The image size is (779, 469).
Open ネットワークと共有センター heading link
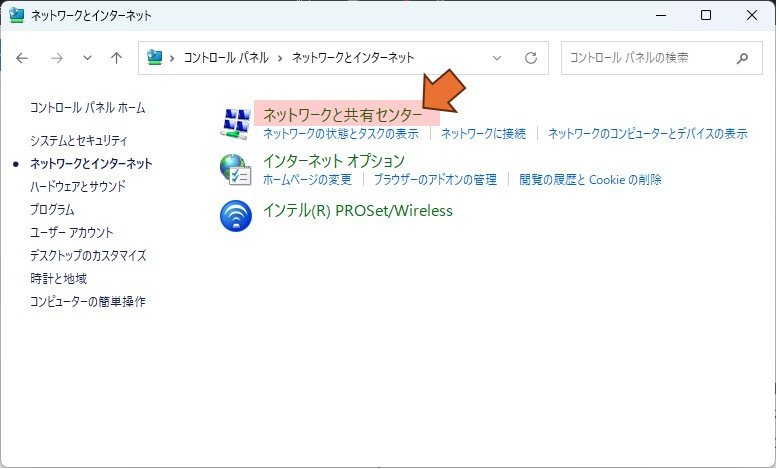[x=342, y=115]
